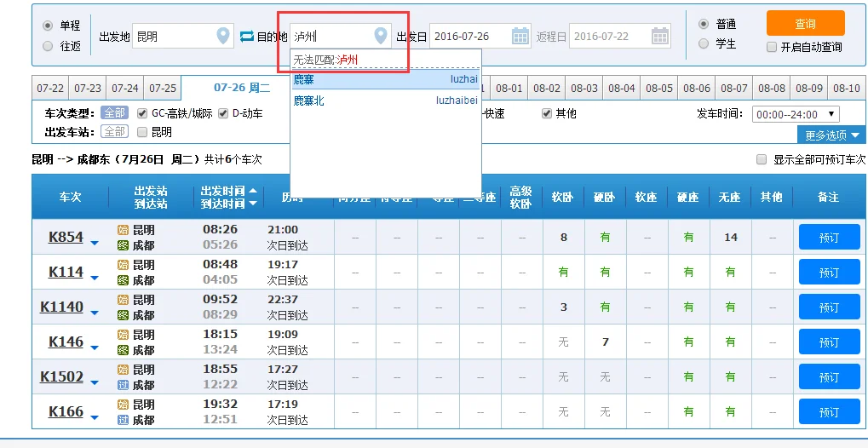868x448 pixels.
Task: Click the pass-through icon beside 成都 in K166 row
Action: [x=123, y=420]
